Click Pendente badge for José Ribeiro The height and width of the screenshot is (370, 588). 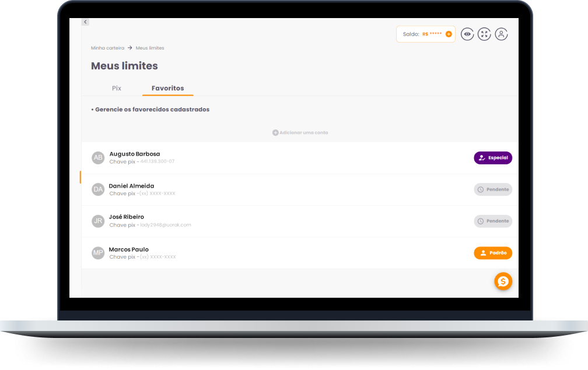tap(493, 221)
